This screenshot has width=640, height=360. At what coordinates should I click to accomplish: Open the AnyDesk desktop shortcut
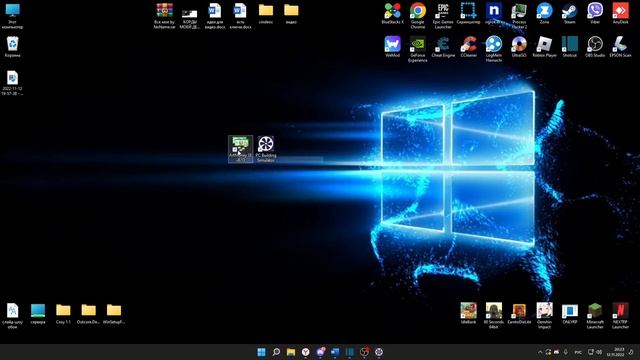click(x=620, y=14)
